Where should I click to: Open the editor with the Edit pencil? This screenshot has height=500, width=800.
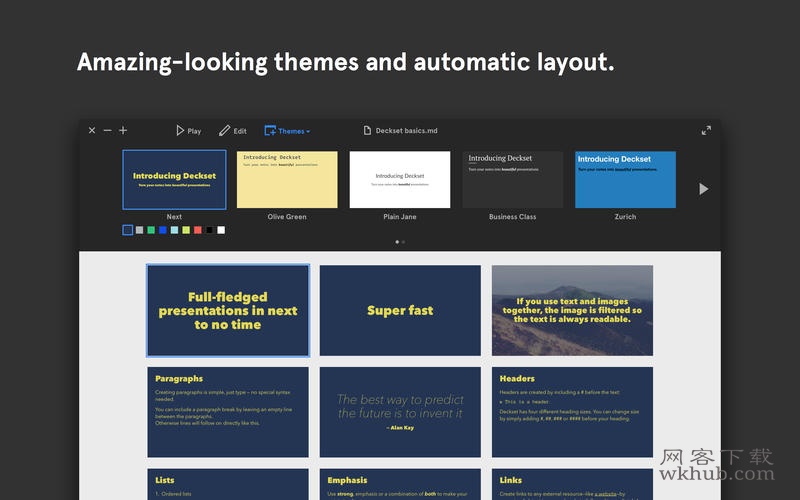pyautogui.click(x=233, y=131)
